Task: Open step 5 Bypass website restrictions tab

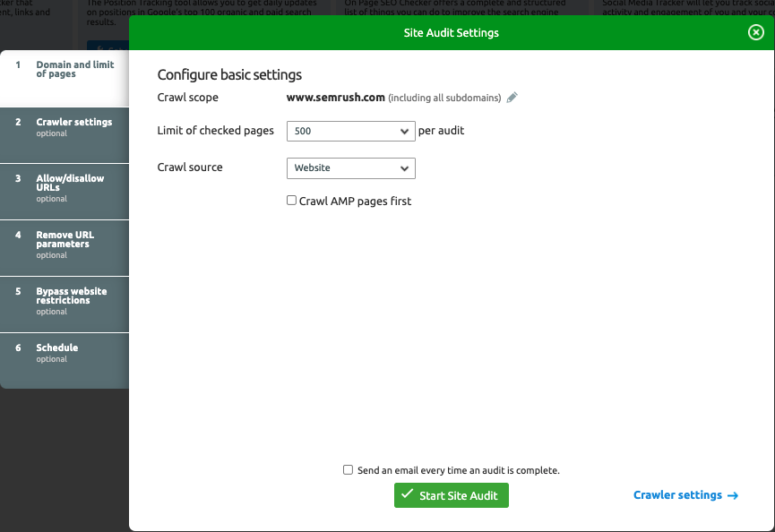Action: 65,305
